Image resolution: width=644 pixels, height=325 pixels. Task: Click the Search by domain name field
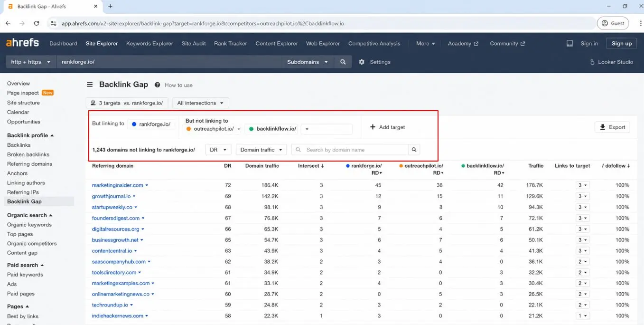coord(350,150)
